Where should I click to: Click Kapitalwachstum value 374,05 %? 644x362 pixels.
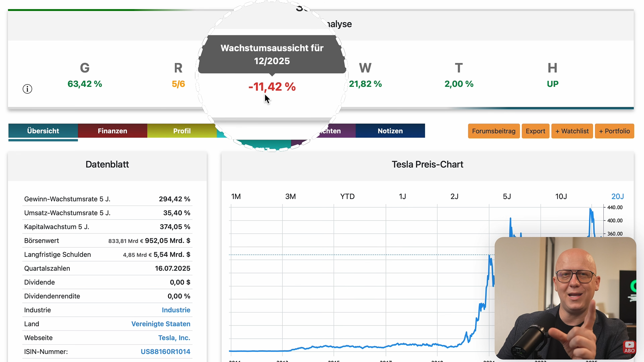coord(175,227)
